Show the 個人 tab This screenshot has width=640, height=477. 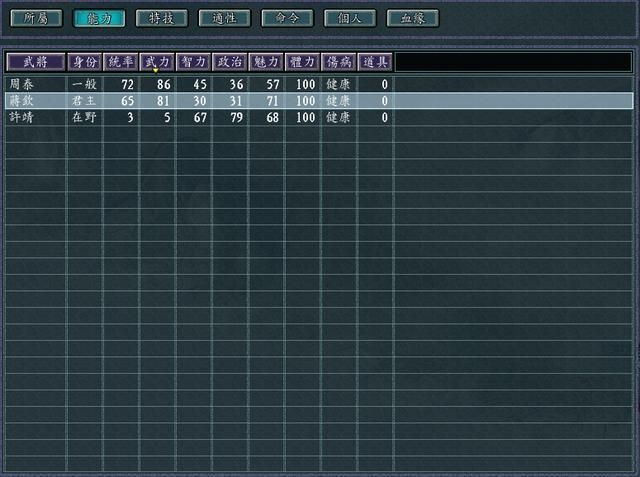(350, 18)
